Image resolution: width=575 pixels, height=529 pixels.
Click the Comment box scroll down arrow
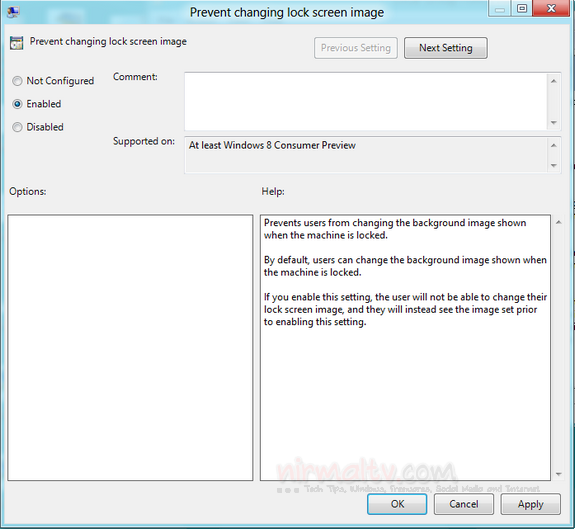pyautogui.click(x=554, y=122)
